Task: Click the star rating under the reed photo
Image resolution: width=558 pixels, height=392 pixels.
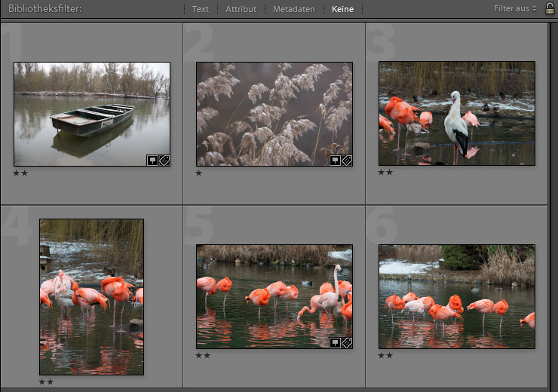Action: click(199, 173)
